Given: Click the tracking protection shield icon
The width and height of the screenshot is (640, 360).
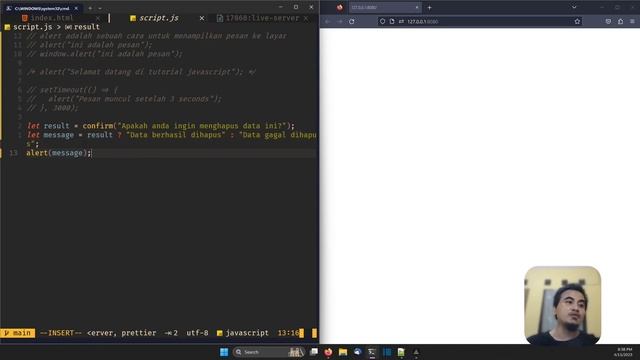Looking at the screenshot, I should [382, 21].
